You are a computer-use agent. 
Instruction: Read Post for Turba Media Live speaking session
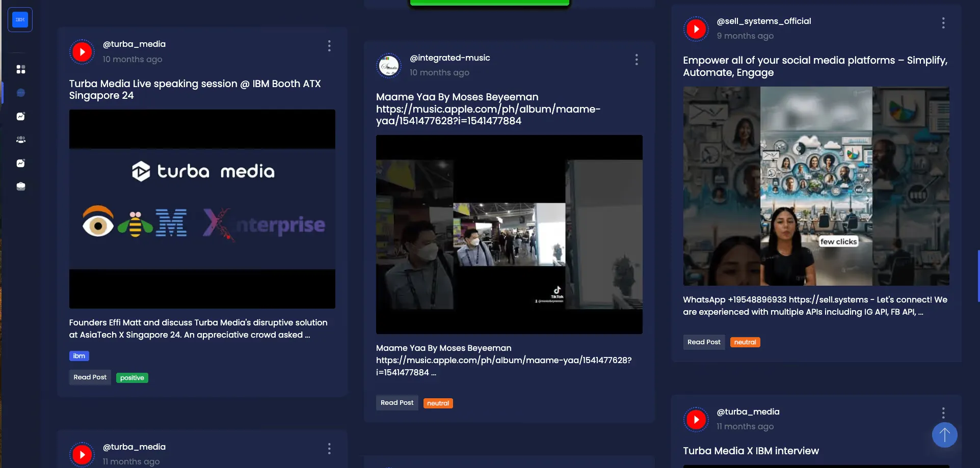point(90,377)
